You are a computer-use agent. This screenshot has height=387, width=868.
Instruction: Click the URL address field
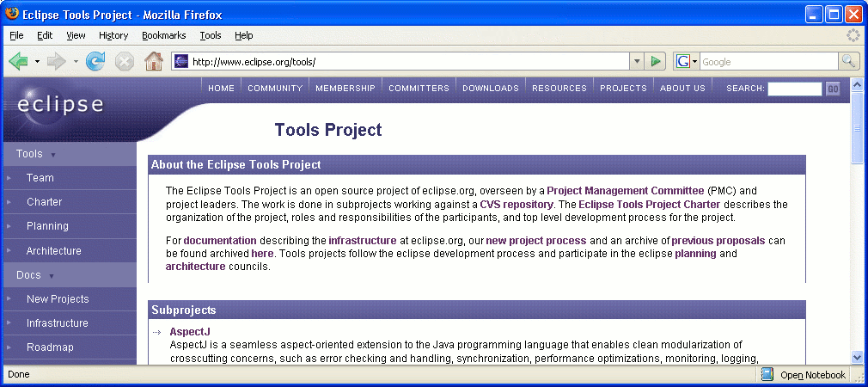tap(408, 61)
